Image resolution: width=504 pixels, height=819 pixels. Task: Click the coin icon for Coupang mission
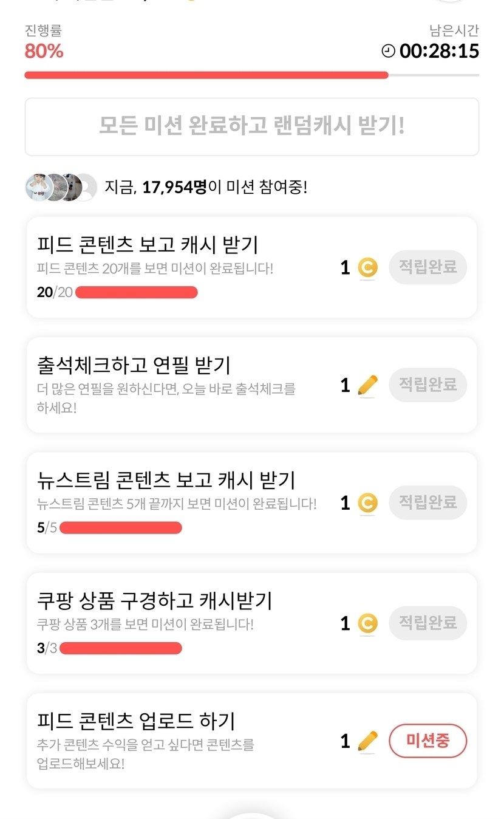pos(367,623)
